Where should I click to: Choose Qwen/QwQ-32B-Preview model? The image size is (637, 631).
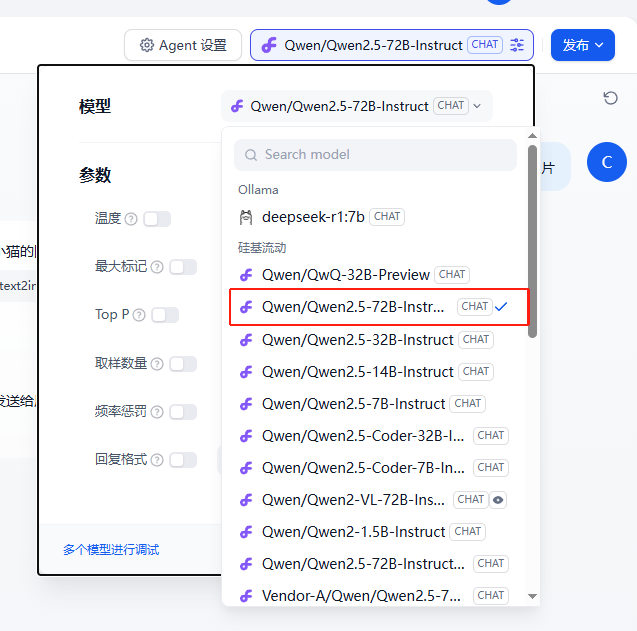(x=346, y=274)
